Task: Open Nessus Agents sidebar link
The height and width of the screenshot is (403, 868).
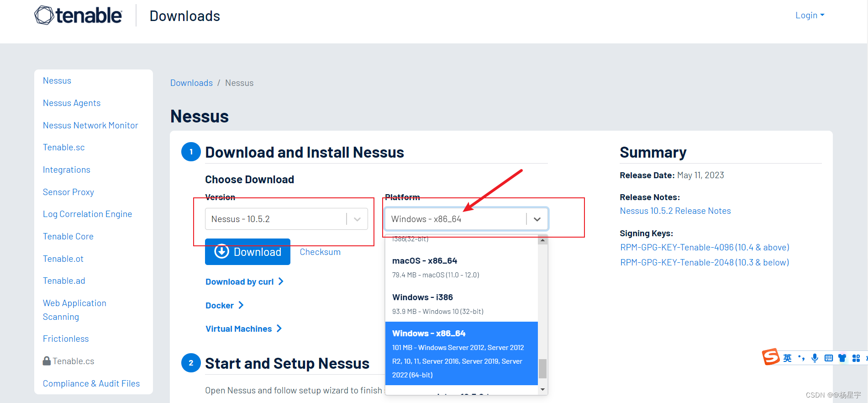Action: click(72, 103)
